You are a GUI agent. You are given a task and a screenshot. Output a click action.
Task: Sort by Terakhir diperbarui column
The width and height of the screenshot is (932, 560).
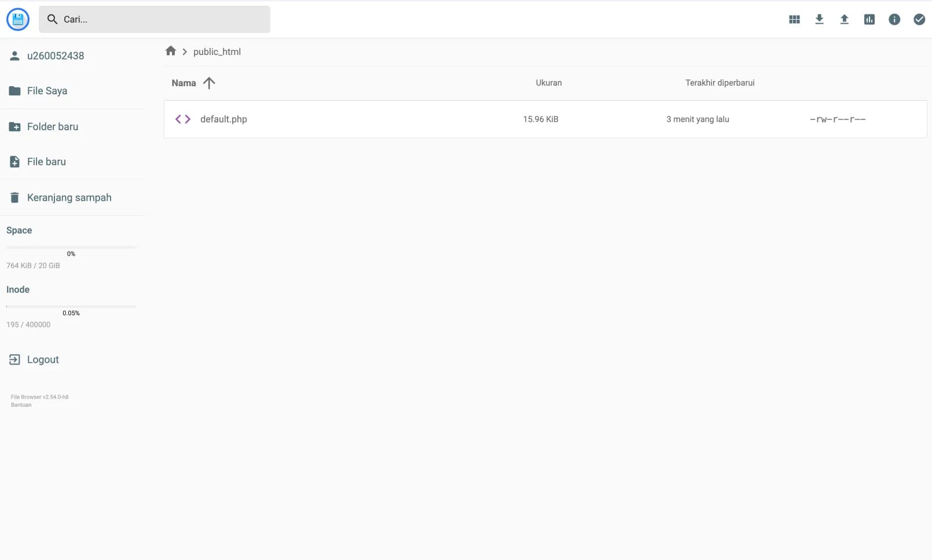coord(720,83)
